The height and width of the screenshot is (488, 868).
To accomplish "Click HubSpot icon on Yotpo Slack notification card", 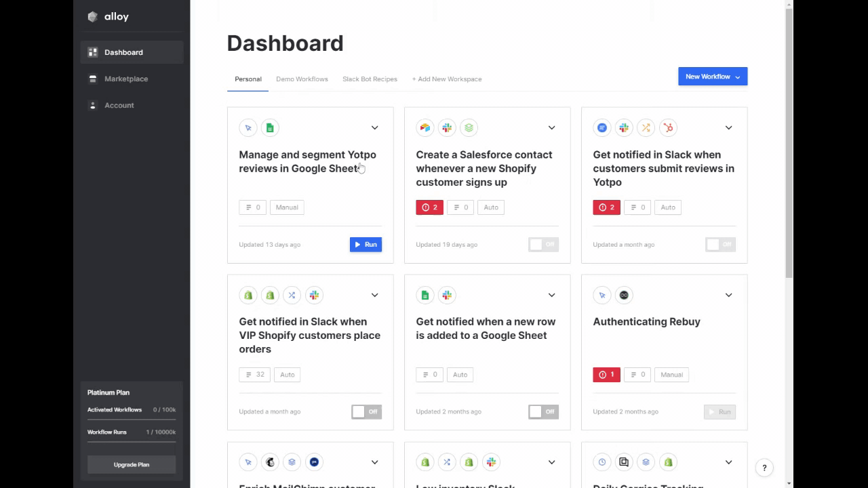I will click(x=668, y=127).
